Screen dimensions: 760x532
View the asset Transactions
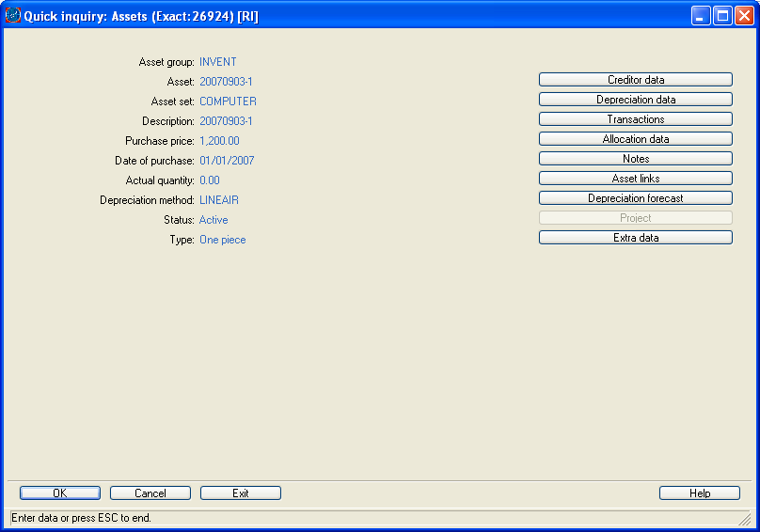(x=635, y=119)
